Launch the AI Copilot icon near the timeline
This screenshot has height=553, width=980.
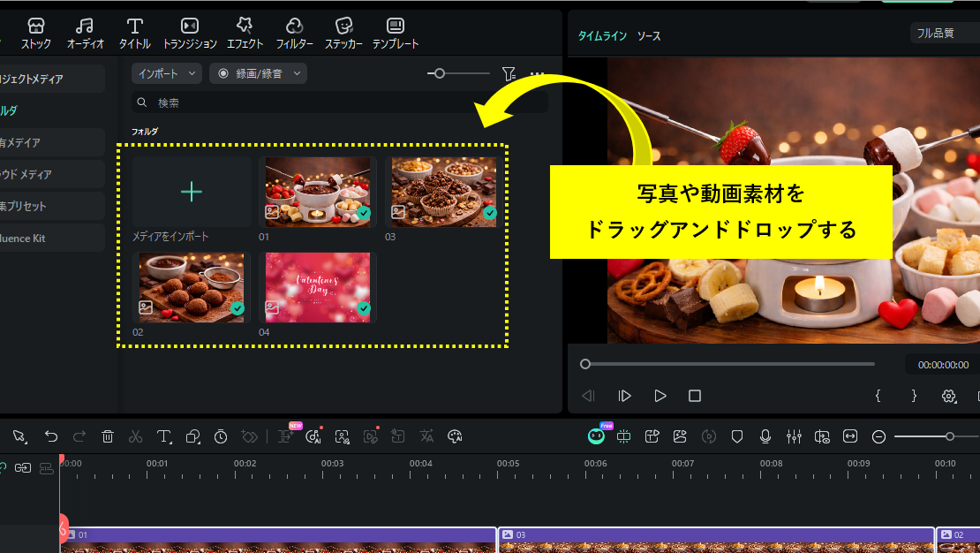pyautogui.click(x=595, y=436)
